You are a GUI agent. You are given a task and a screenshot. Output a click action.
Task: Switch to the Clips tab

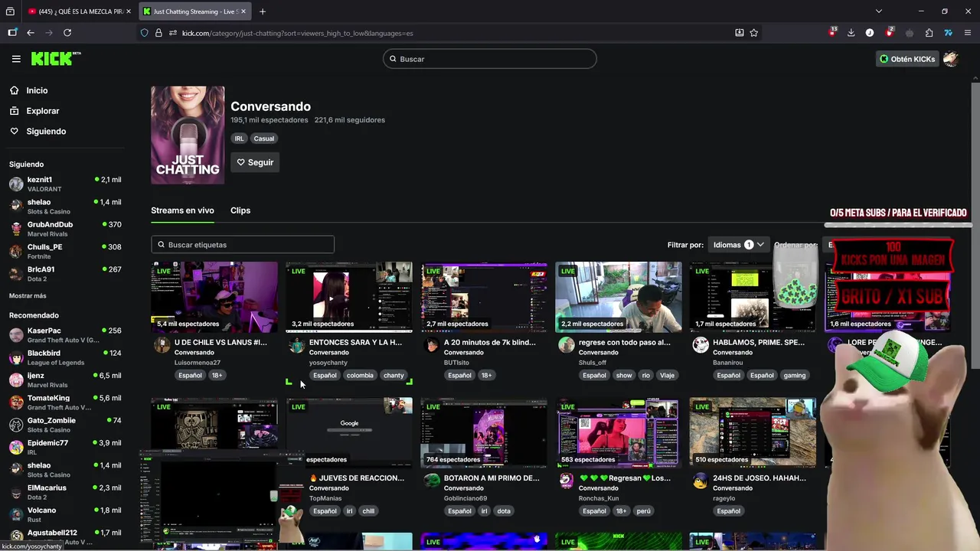click(x=240, y=210)
